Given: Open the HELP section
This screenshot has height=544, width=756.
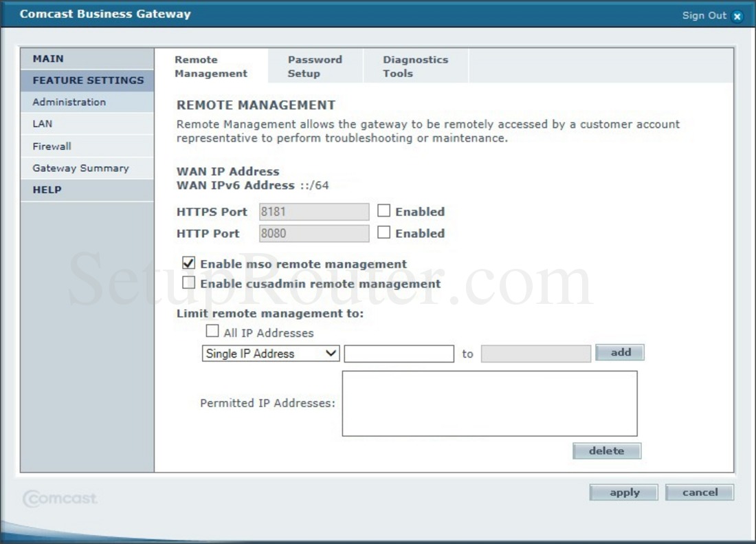Looking at the screenshot, I should (x=46, y=189).
